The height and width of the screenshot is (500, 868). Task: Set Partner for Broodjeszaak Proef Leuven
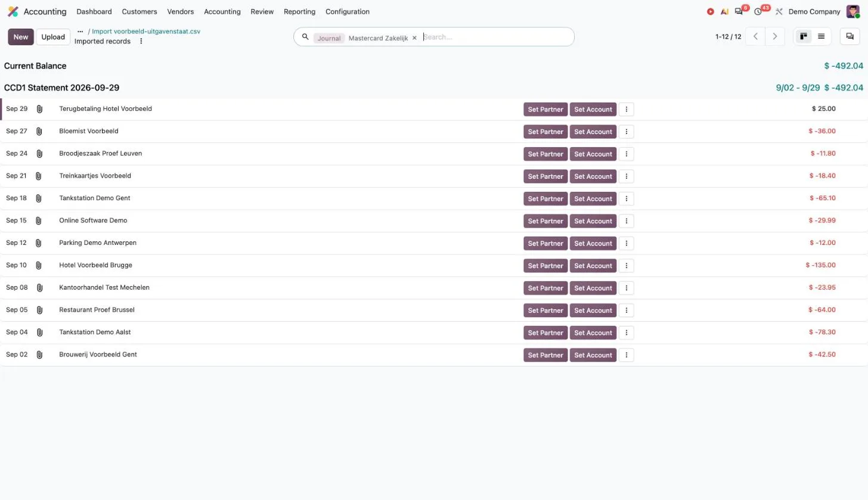click(x=545, y=154)
